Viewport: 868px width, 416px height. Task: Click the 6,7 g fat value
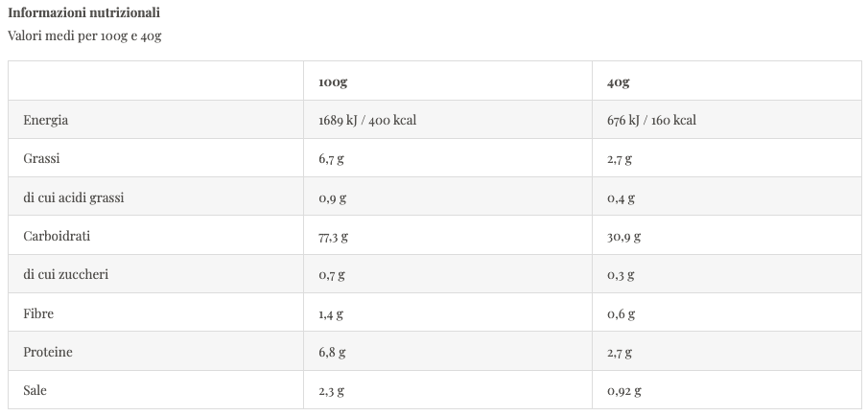click(331, 159)
